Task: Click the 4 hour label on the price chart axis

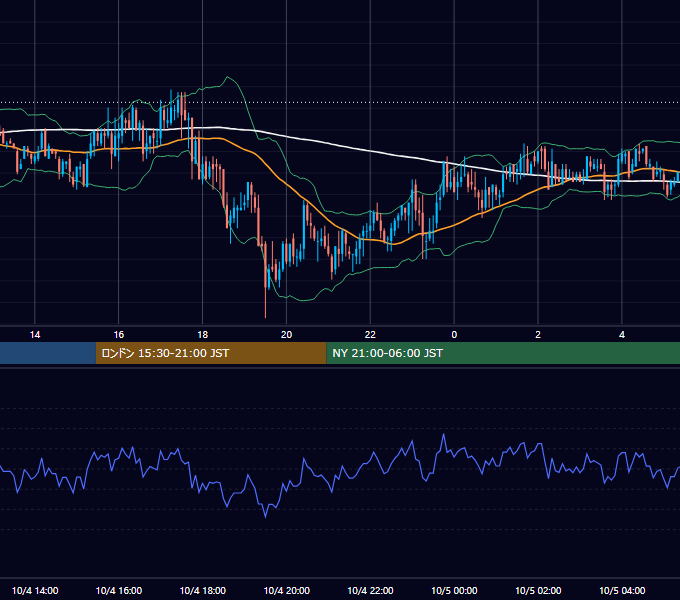Action: tap(622, 335)
